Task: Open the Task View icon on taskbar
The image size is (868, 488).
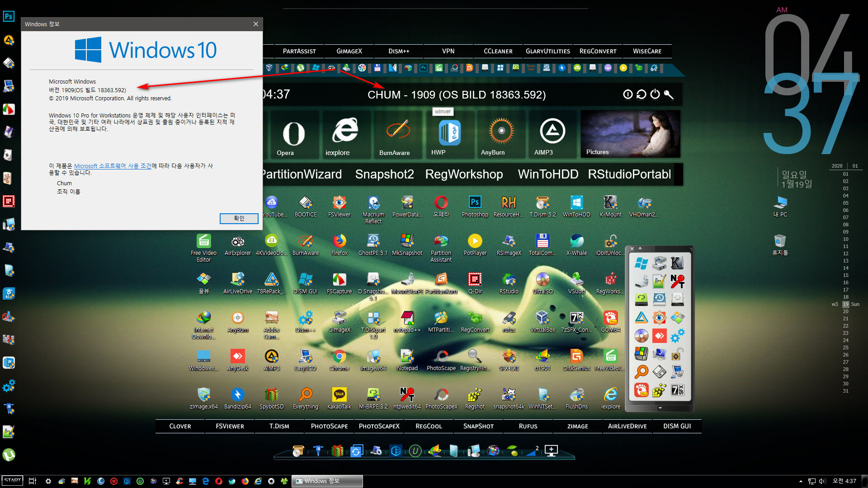Action: click(x=32, y=481)
